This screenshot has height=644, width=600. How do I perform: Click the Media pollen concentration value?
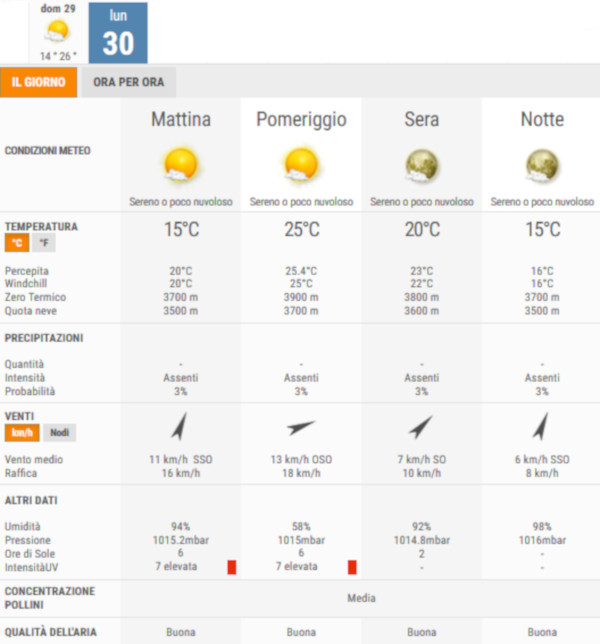(361, 598)
